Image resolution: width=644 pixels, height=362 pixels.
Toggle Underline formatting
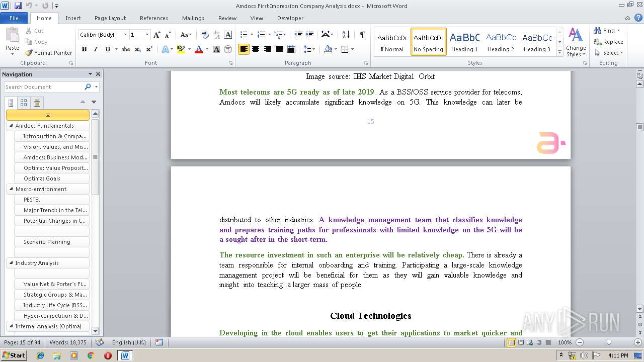(108, 49)
